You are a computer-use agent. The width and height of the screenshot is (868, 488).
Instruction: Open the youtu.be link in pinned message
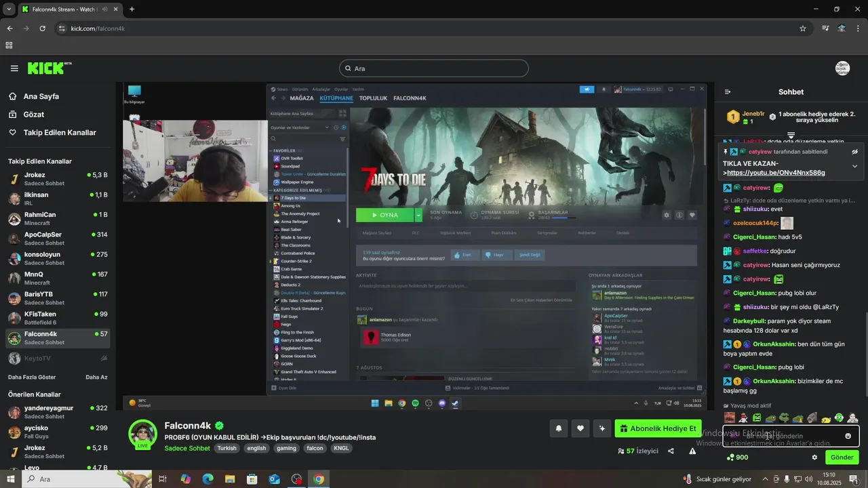pyautogui.click(x=776, y=173)
